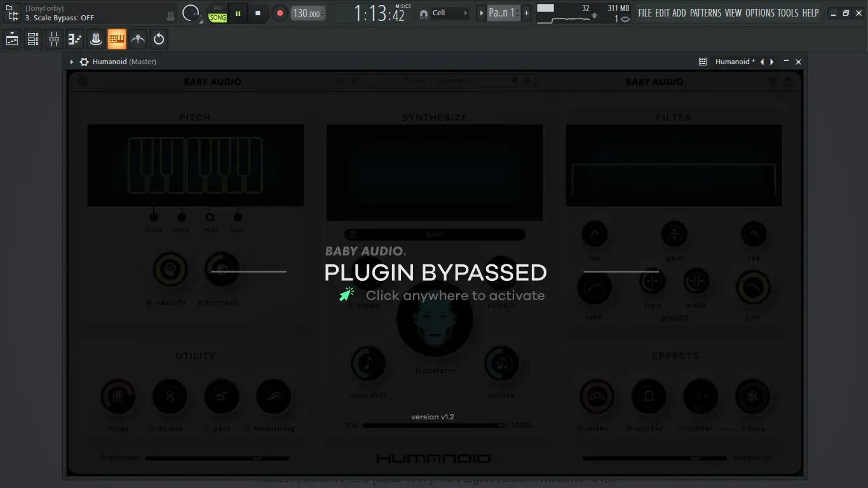Screen dimensions: 868x488
Task: Click the metronome-shaped toolbar icon
Action: click(x=138, y=39)
